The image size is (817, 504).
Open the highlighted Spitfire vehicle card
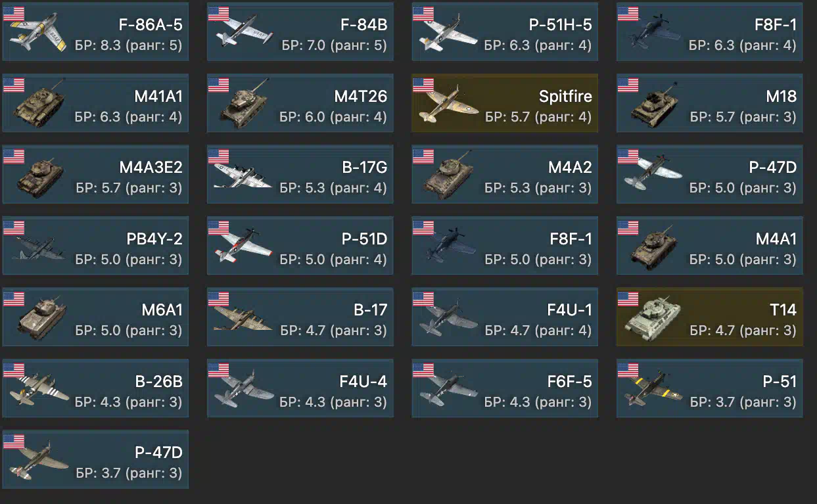[x=505, y=103]
